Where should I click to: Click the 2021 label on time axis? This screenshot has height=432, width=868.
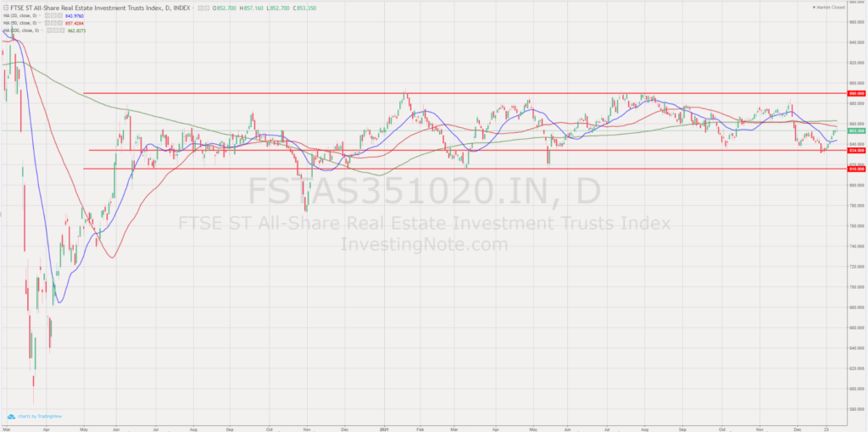(386, 428)
